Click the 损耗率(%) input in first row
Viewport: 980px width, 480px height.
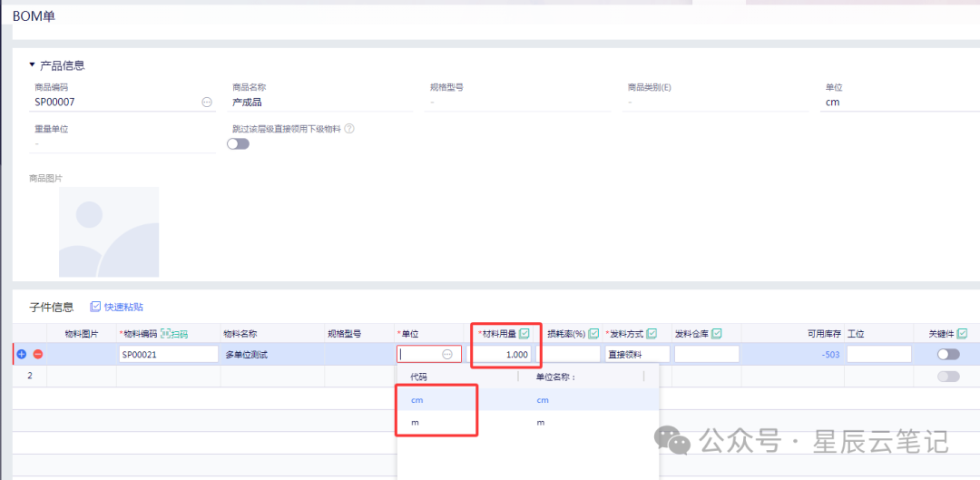pyautogui.click(x=568, y=355)
